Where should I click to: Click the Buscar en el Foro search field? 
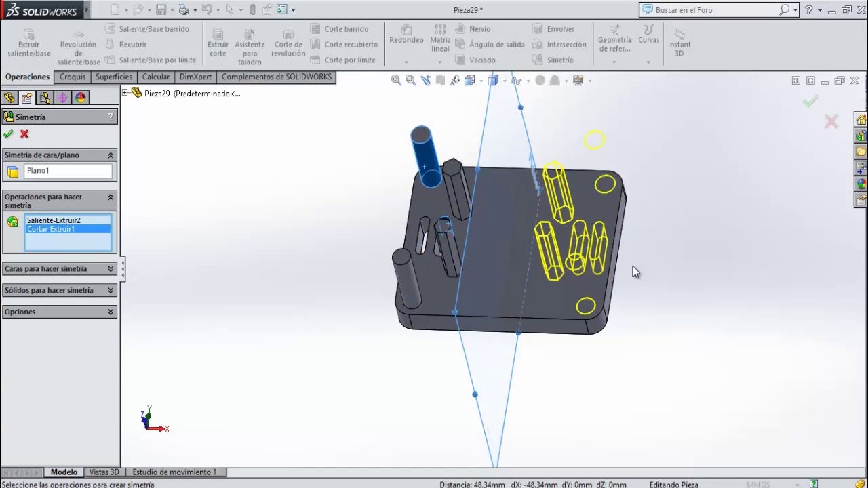point(715,10)
